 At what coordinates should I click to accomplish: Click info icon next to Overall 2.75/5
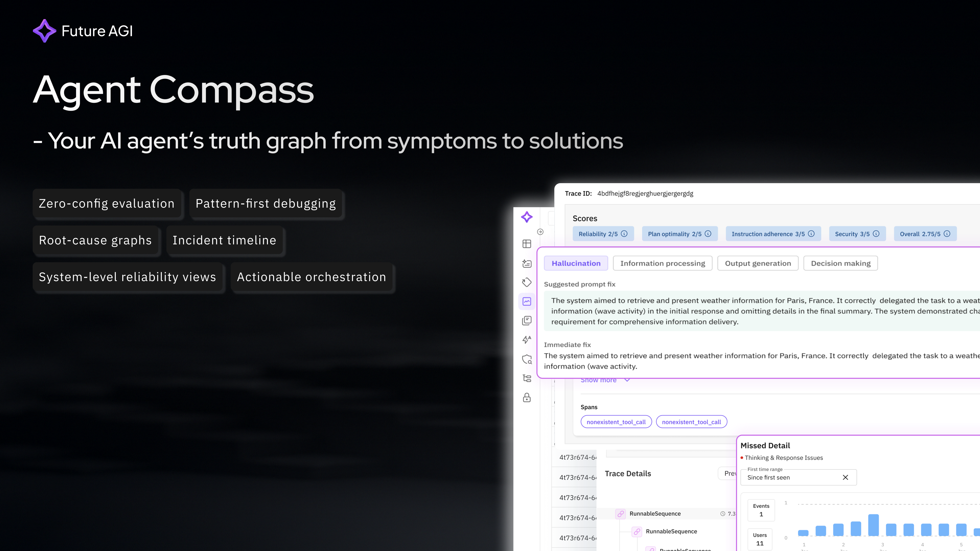click(x=947, y=234)
